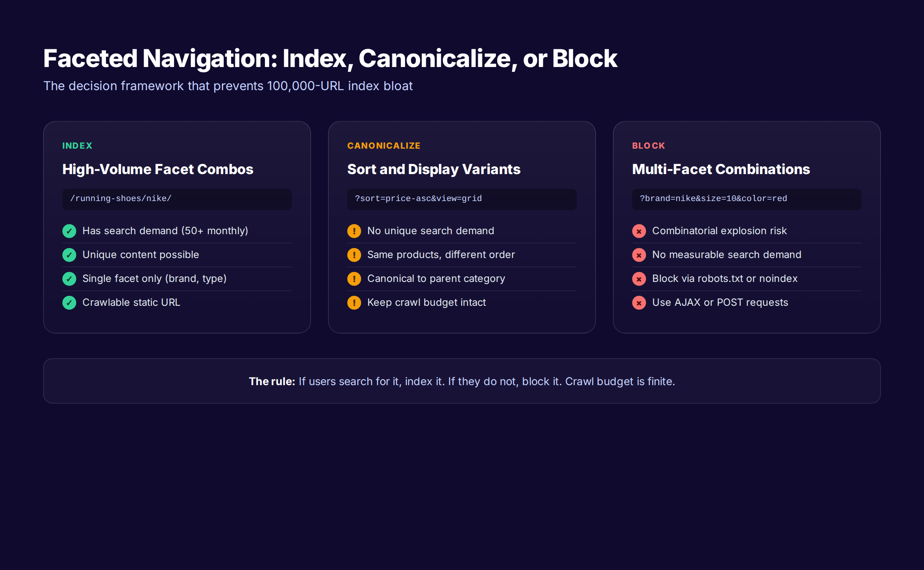Click the '/running-shoes/nike/' URL example box
The width and height of the screenshot is (924, 570).
tap(177, 199)
